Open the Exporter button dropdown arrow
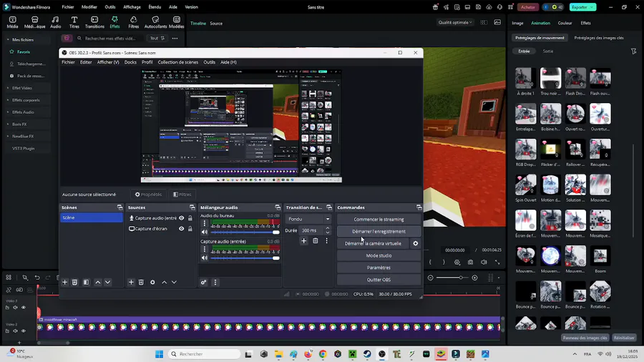 pyautogui.click(x=592, y=7)
